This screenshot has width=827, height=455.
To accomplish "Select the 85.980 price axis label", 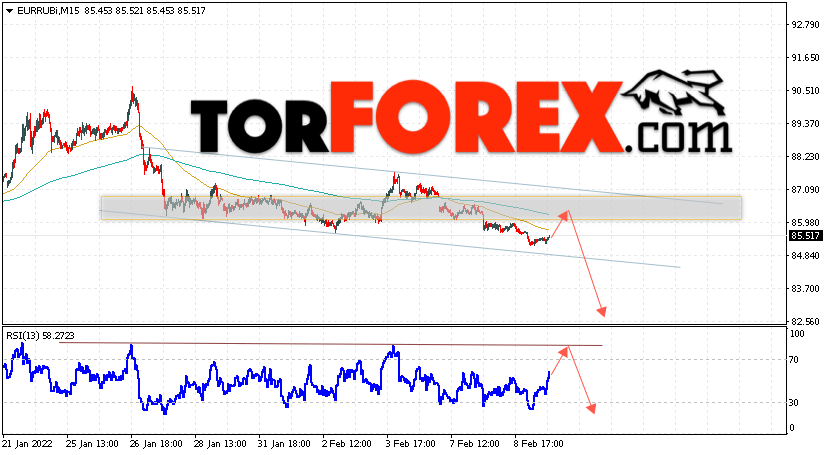I will 805,222.
